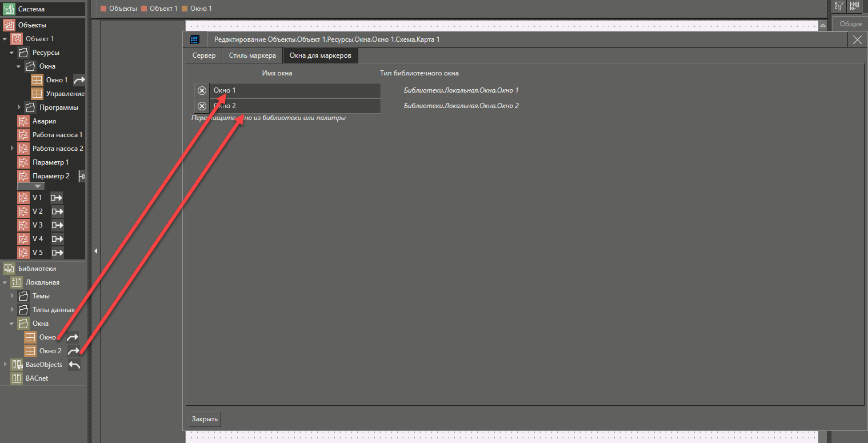
Task: Switch to the Сервер tab
Action: (x=204, y=55)
